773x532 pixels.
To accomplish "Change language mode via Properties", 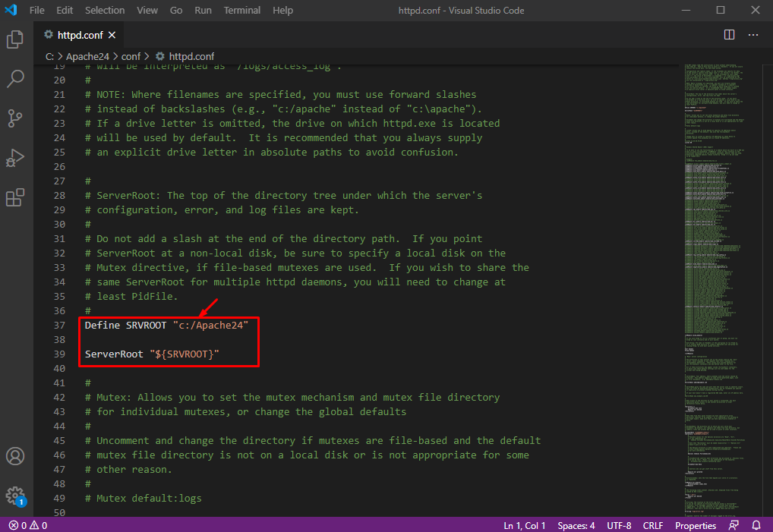I will coord(696,526).
